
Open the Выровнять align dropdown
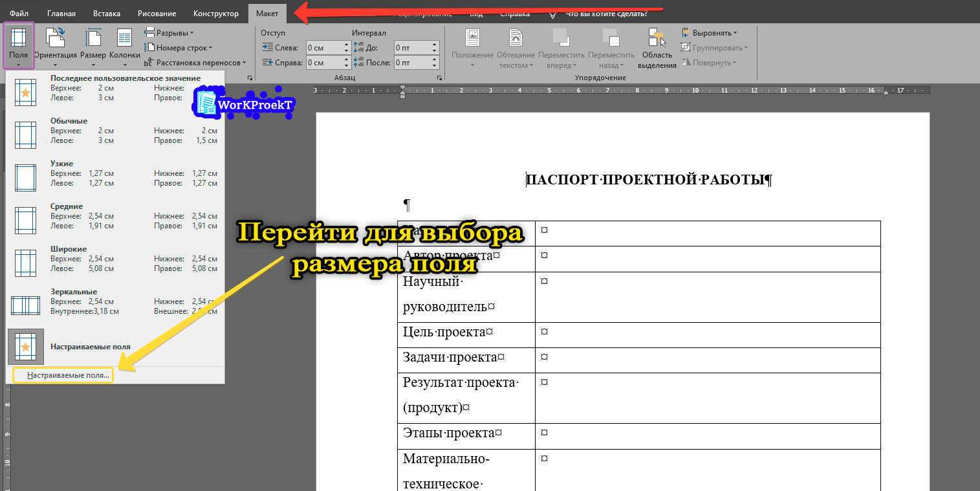click(710, 33)
